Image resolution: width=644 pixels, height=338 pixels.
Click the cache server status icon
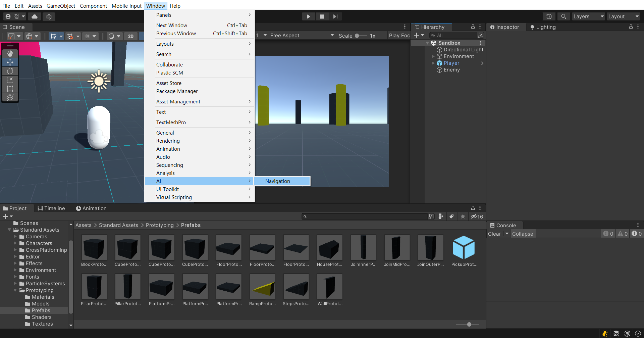click(616, 334)
